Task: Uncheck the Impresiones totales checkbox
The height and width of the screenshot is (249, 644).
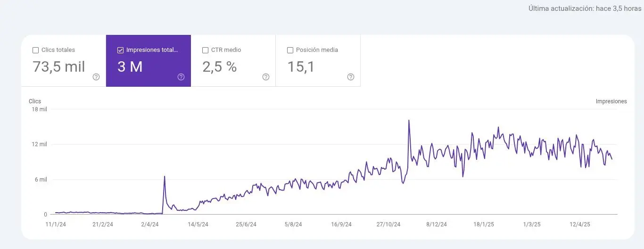Action: coord(121,50)
